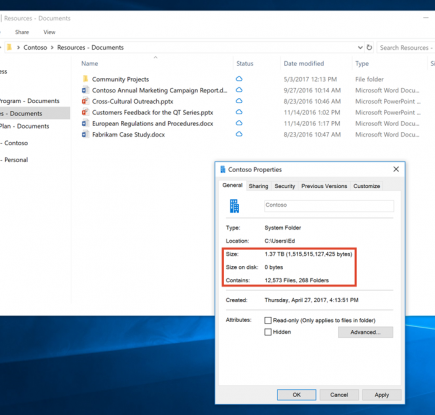Click Contoso in the address breadcrumb
This screenshot has width=435, height=415.
coord(35,47)
